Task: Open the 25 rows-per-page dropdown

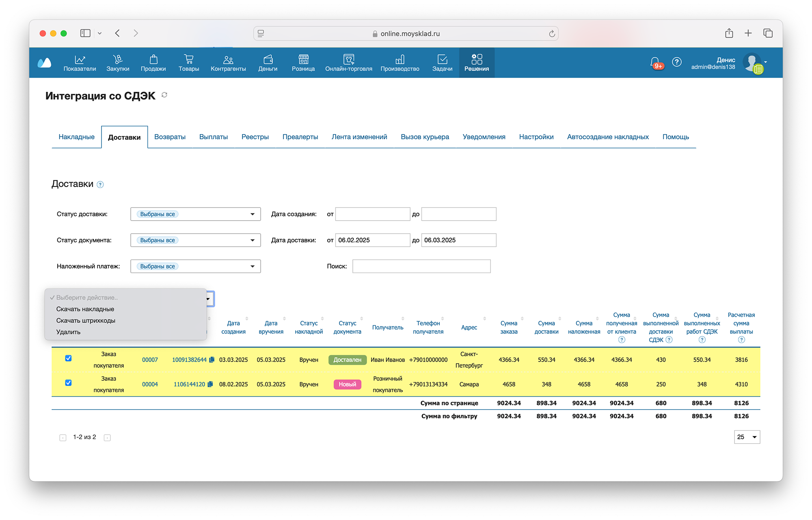Action: click(x=747, y=437)
